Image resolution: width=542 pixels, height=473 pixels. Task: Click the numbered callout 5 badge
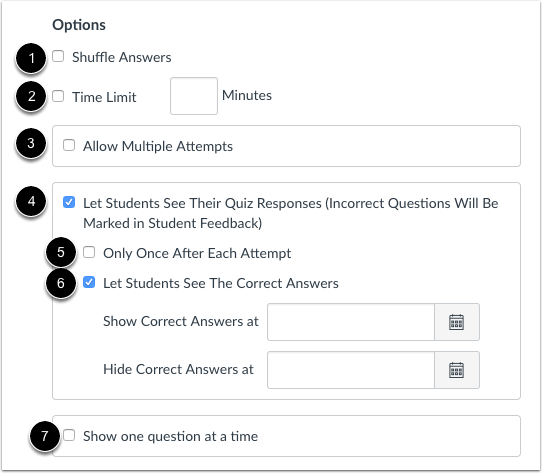61,252
